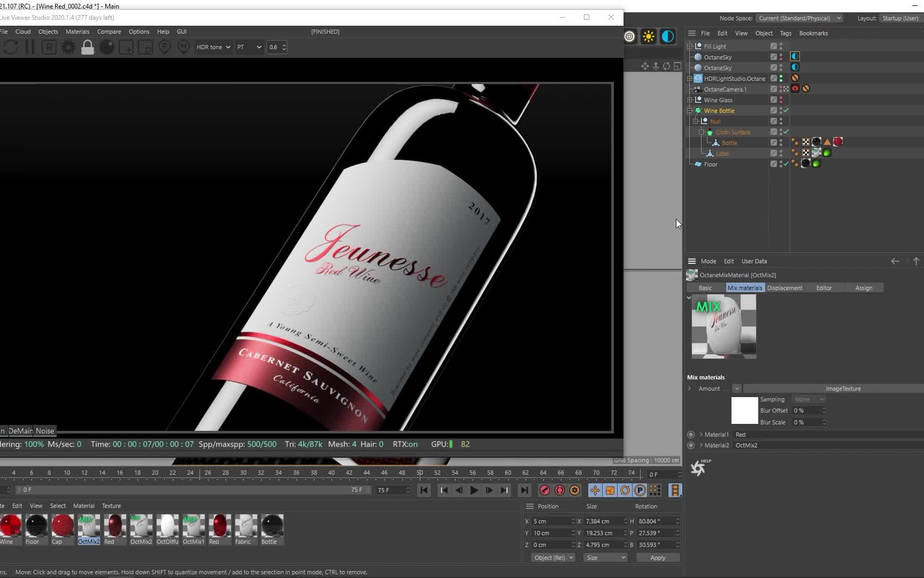Screen dimensions: 924x578
Task: Restart render with the circular arrow icon in Live Viewer
Action: click(x=10, y=47)
